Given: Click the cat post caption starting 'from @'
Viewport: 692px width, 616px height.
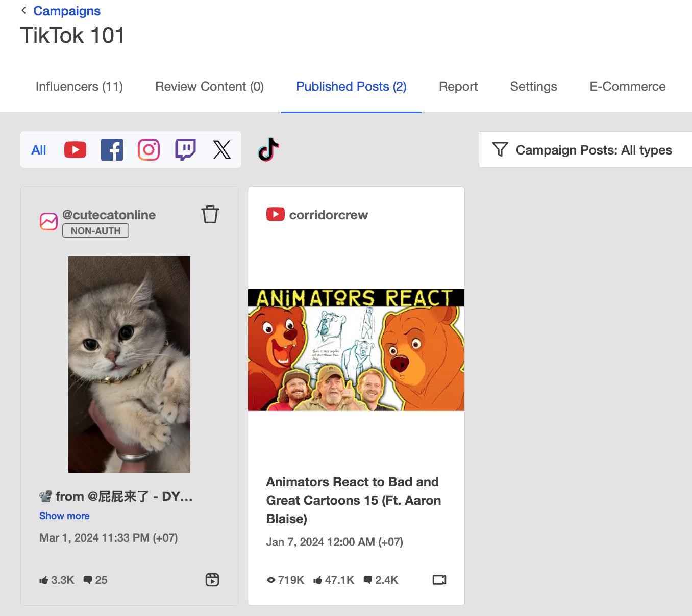Looking at the screenshot, I should [x=116, y=496].
